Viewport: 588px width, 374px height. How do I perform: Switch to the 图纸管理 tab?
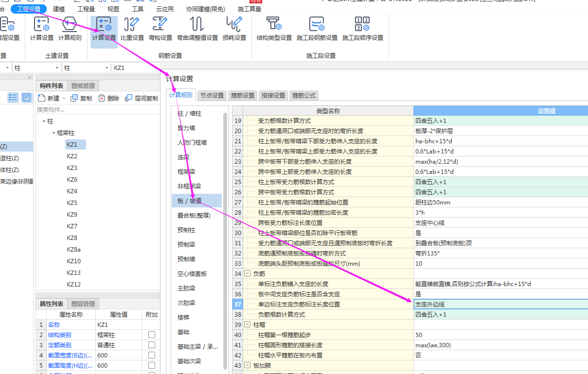[x=83, y=86]
